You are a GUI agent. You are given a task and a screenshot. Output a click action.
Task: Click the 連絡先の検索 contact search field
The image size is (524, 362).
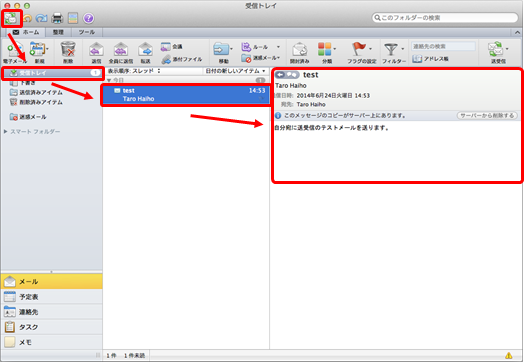[443, 46]
